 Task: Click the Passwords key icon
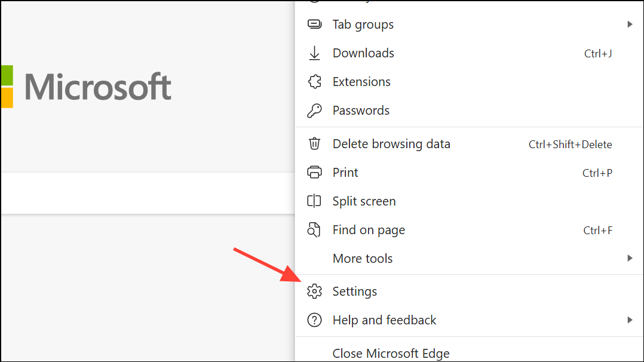pos(315,111)
